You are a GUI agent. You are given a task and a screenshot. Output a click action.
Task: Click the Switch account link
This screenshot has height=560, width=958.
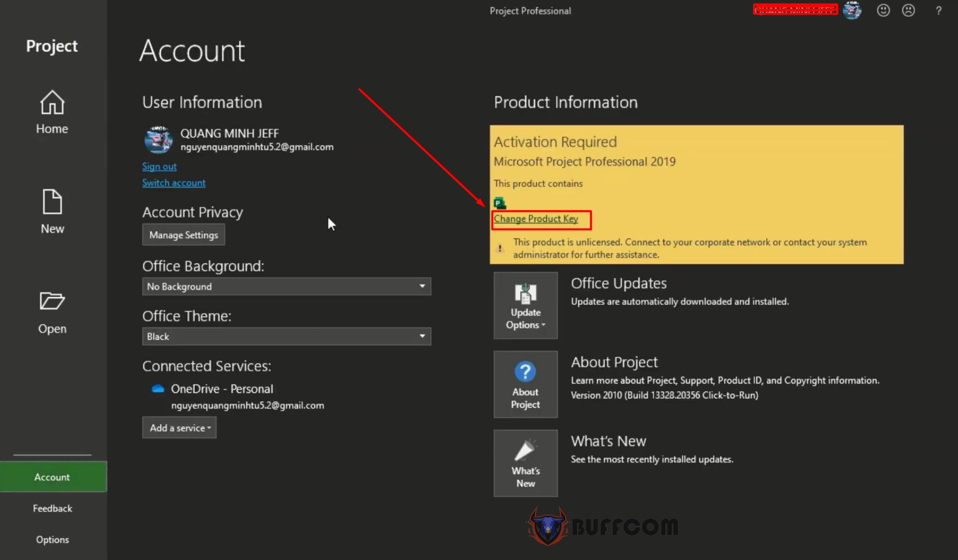click(174, 183)
